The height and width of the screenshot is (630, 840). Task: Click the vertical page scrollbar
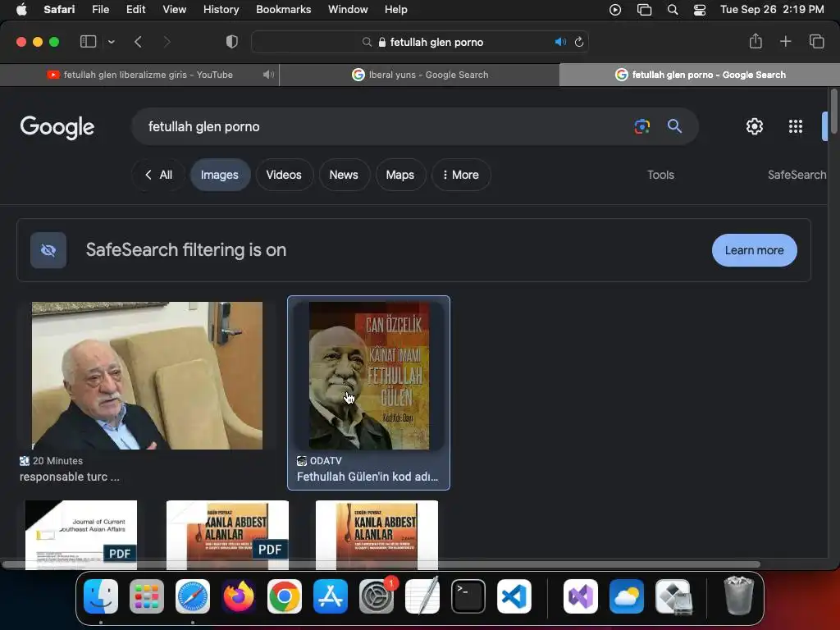(x=833, y=112)
